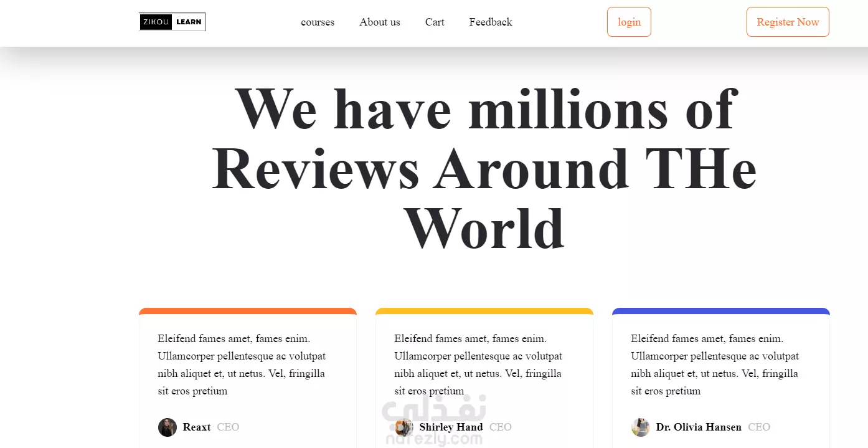Image resolution: width=868 pixels, height=448 pixels.
Task: Click the CEO label beside Shirley Hand
Action: pos(501,427)
